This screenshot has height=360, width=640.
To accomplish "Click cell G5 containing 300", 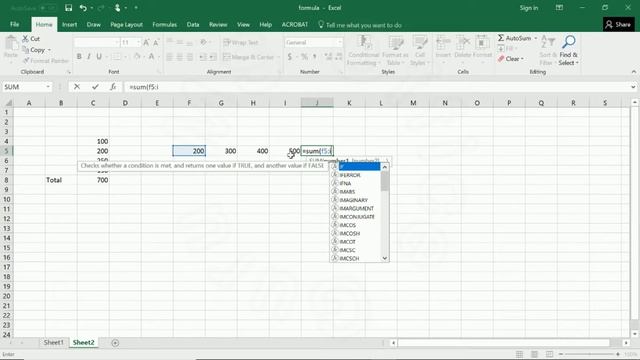I will click(221, 151).
